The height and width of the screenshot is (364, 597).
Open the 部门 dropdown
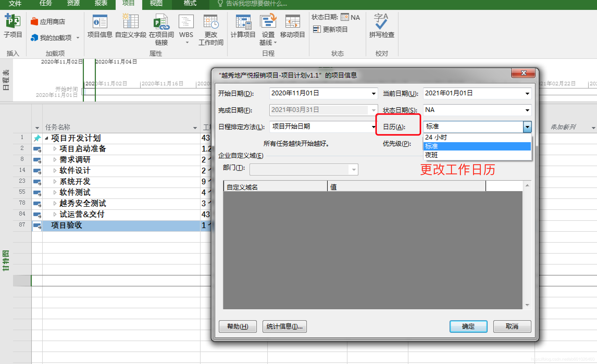click(354, 170)
